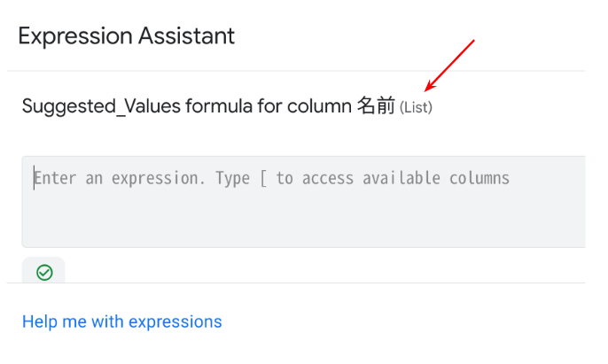This screenshot has width=608, height=364.
Task: Click the Suggested_Values formula heading
Action: point(227,105)
